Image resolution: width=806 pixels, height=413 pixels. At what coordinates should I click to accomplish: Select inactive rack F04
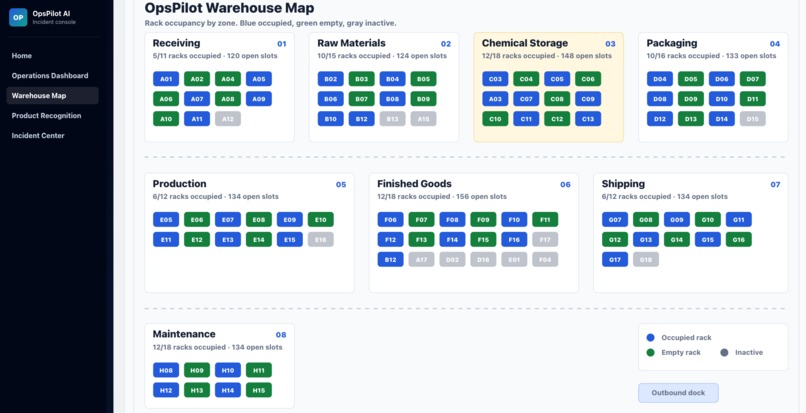[x=545, y=260]
